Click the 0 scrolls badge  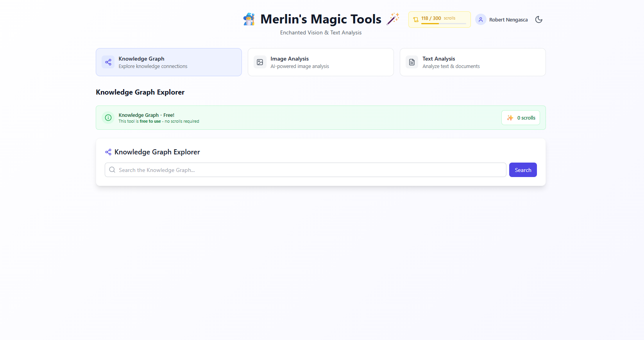click(521, 118)
